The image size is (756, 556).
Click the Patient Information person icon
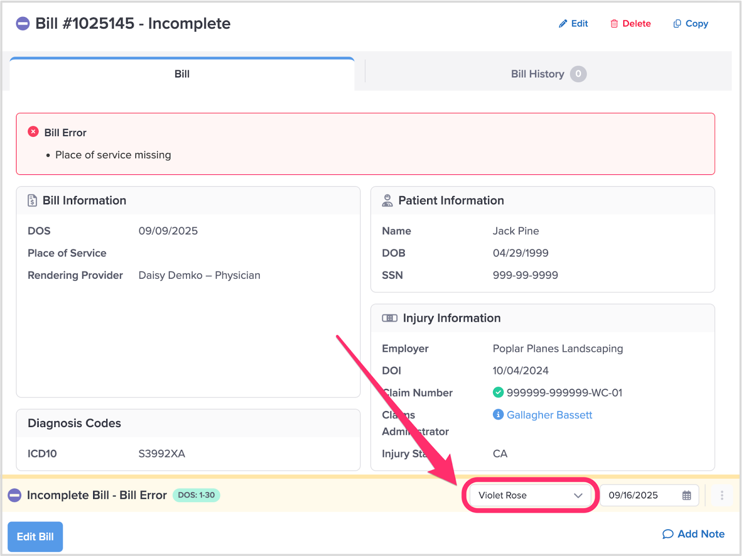point(387,200)
